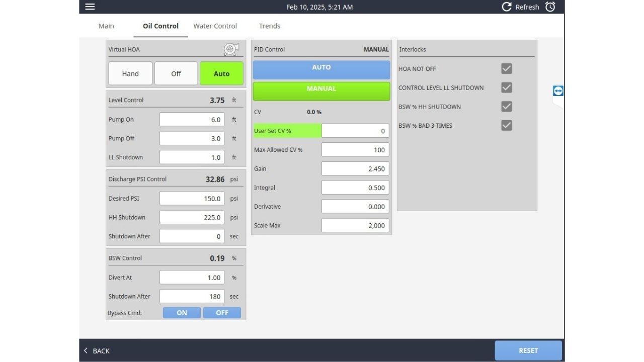Click the TeamViewer side panel icon
The height and width of the screenshot is (362, 644).
(558, 91)
